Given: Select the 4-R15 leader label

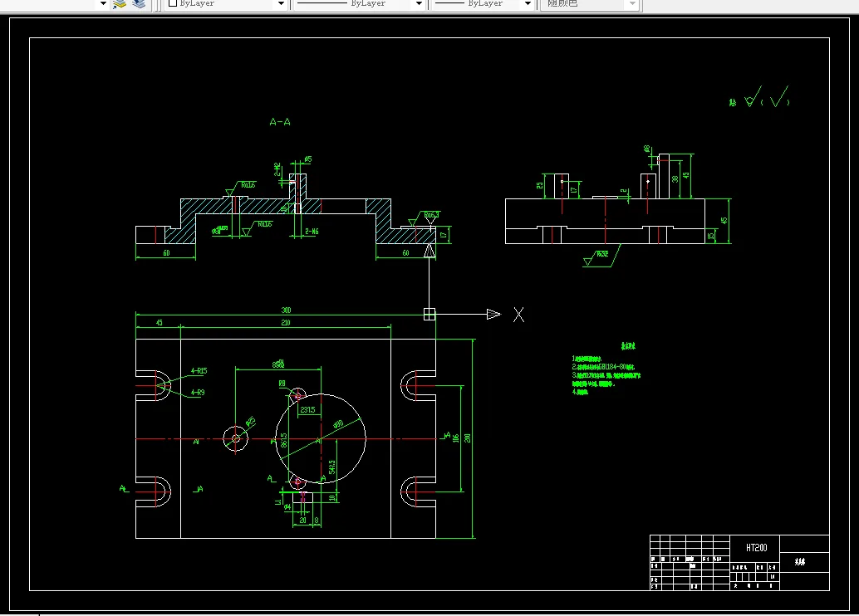Looking at the screenshot, I should (199, 371).
